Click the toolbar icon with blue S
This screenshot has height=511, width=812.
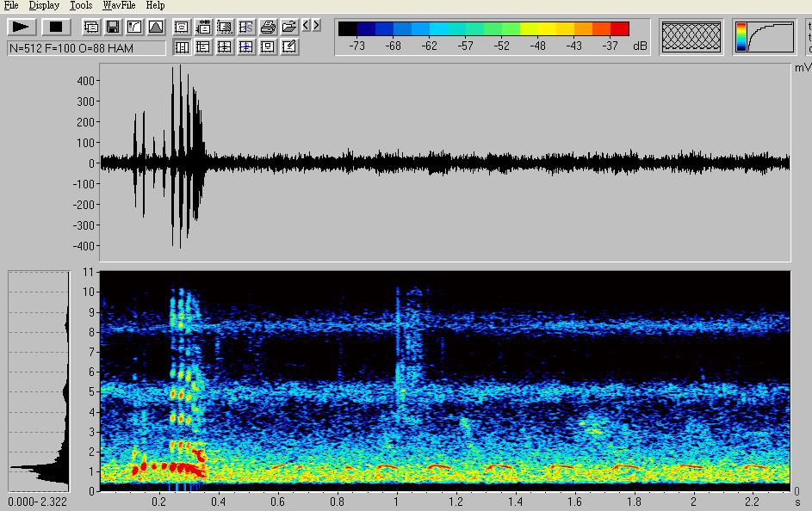(x=246, y=27)
